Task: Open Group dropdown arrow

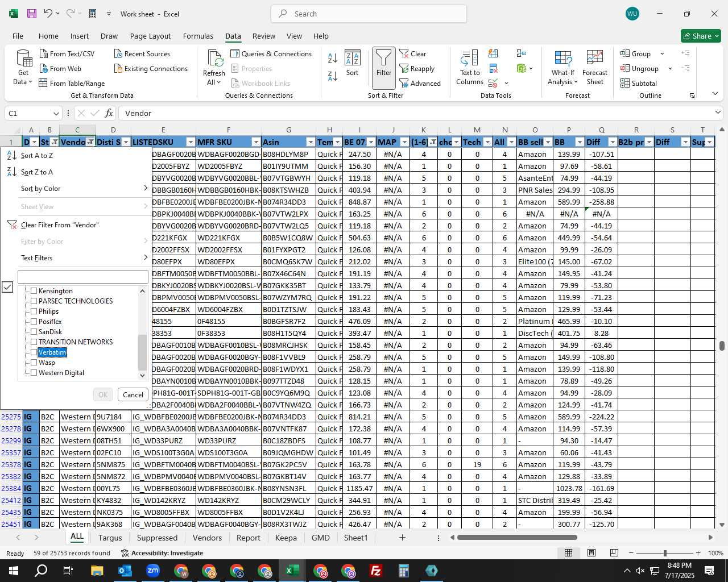Action: tap(662, 53)
